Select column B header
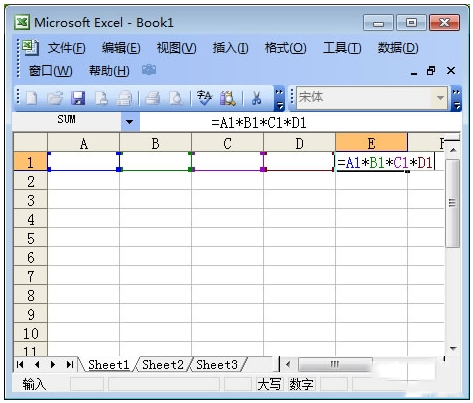This screenshot has width=473, height=403. [x=155, y=143]
